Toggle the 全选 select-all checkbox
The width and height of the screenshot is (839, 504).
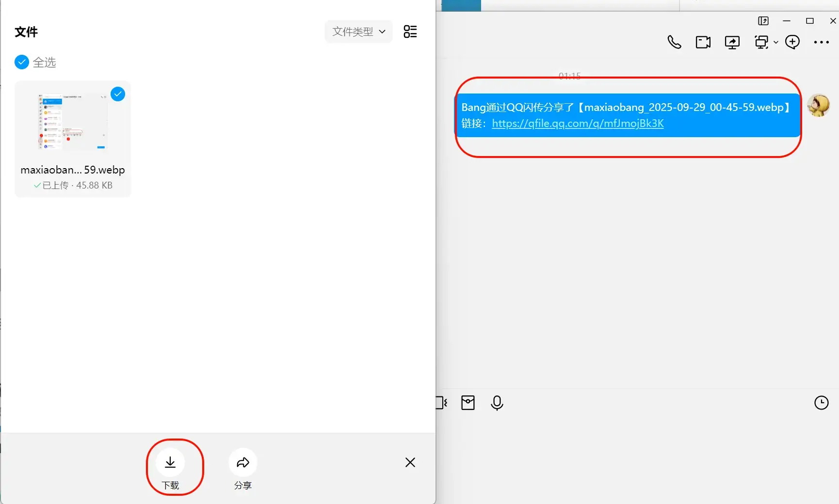click(22, 62)
